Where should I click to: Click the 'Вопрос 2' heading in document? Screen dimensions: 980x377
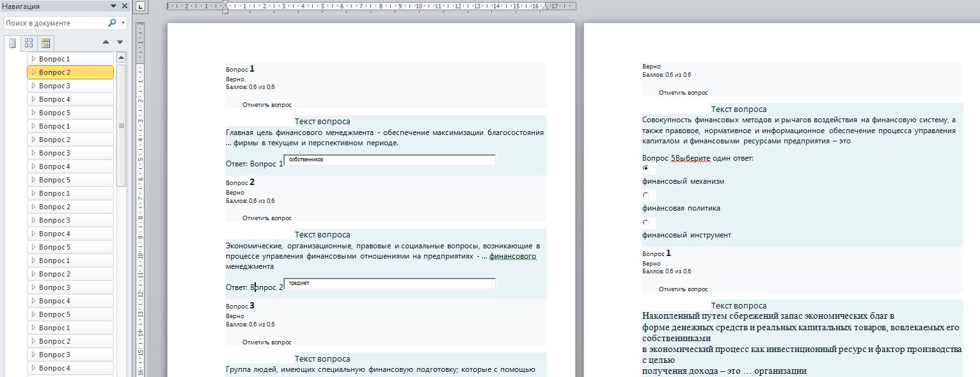(x=241, y=182)
